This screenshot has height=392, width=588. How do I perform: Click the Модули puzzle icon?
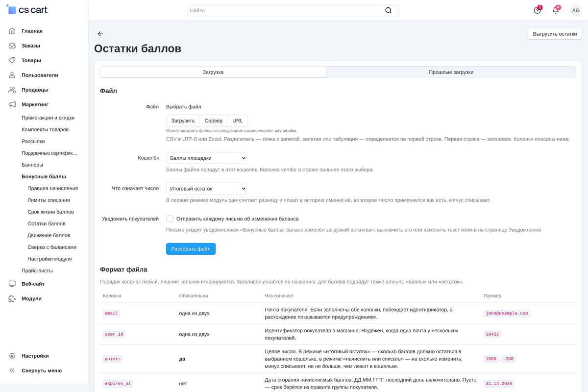click(x=12, y=298)
